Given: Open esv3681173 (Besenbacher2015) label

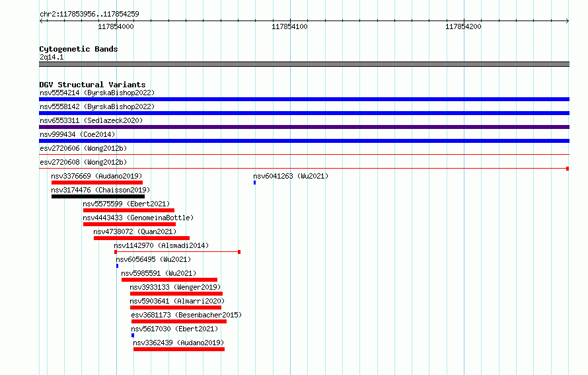Looking at the screenshot, I should coord(186,315).
